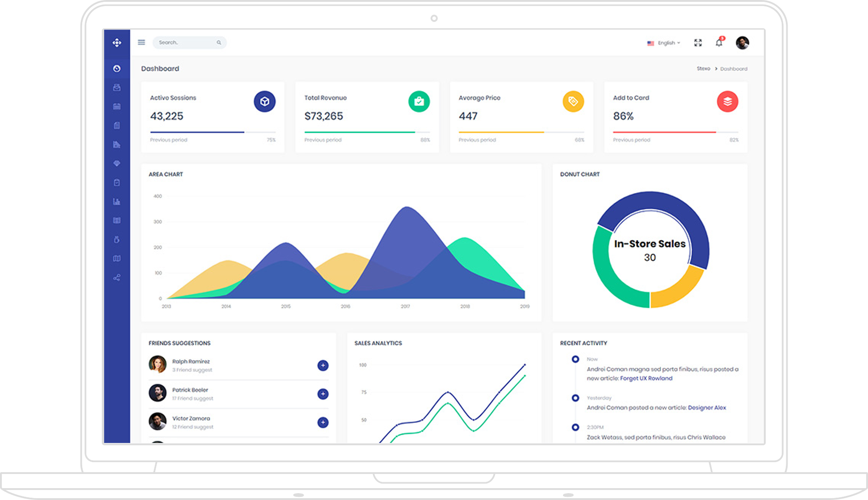868x500 pixels.
Task: Select the active Dashboard sidebar item
Action: click(117, 68)
